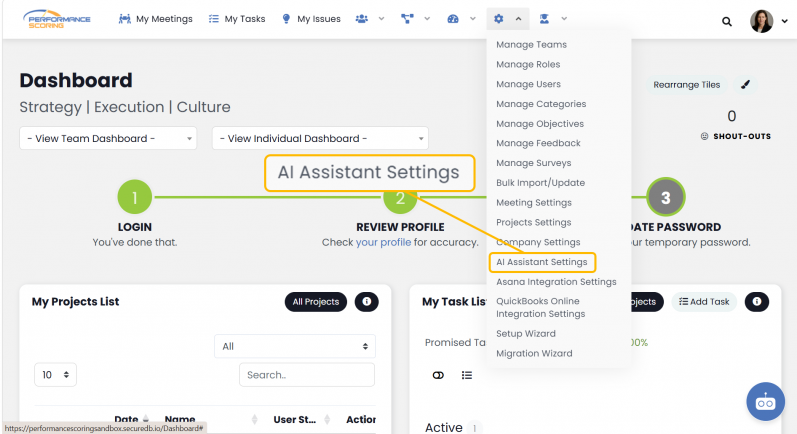This screenshot has height=434, width=797.
Task: Open the Shout-Outs counter
Action: (735, 125)
